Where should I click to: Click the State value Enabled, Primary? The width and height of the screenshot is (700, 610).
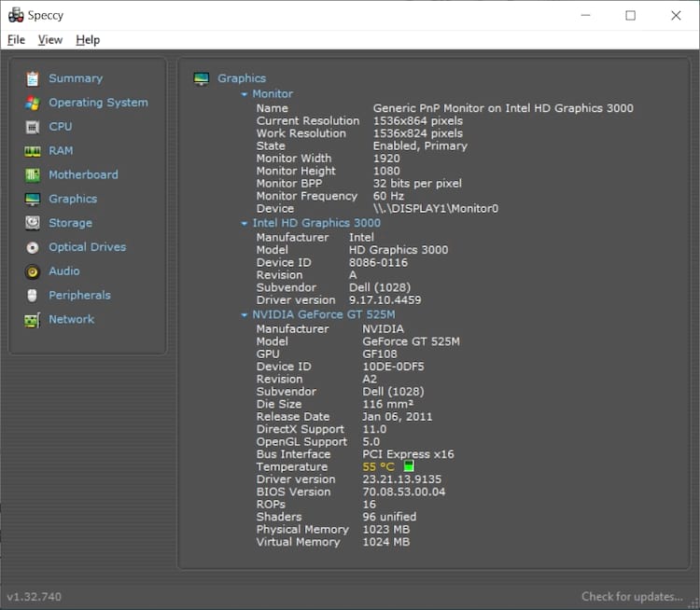coord(420,146)
